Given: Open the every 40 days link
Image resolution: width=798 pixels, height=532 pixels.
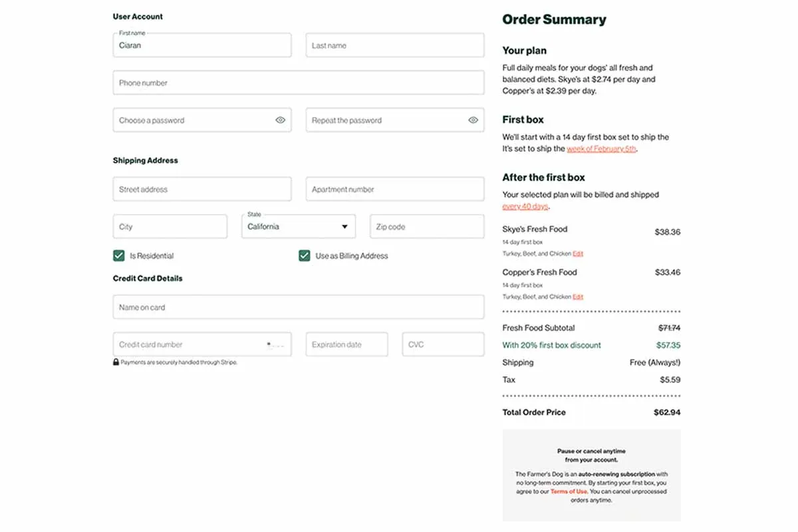Looking at the screenshot, I should tap(525, 206).
